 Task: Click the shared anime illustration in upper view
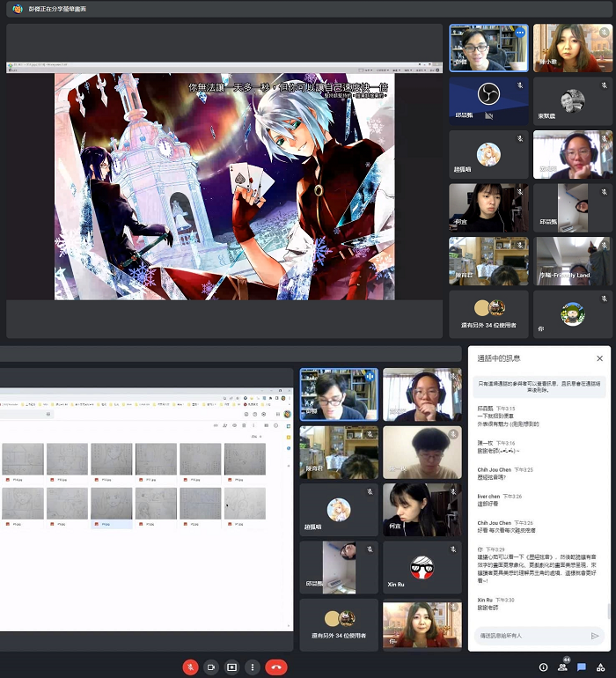coord(224,187)
